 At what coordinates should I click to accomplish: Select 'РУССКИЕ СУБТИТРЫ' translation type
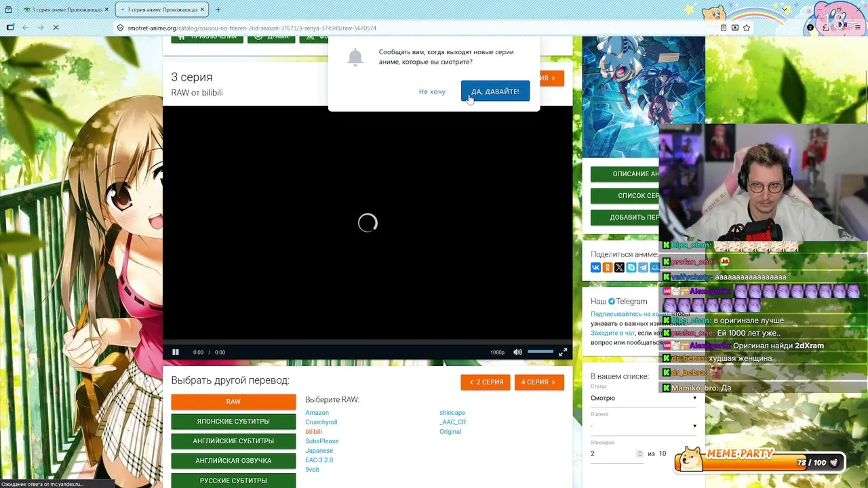pyautogui.click(x=233, y=481)
